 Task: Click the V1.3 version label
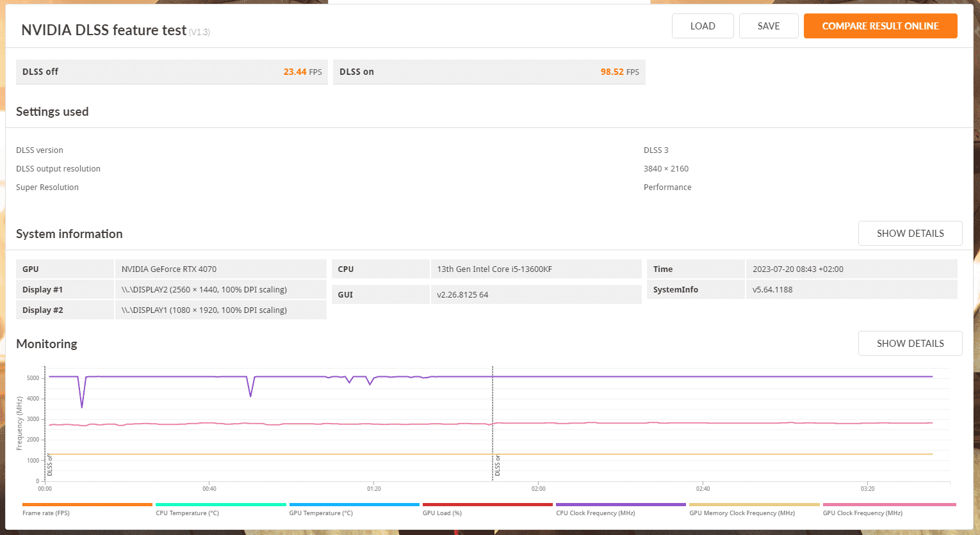(x=199, y=32)
